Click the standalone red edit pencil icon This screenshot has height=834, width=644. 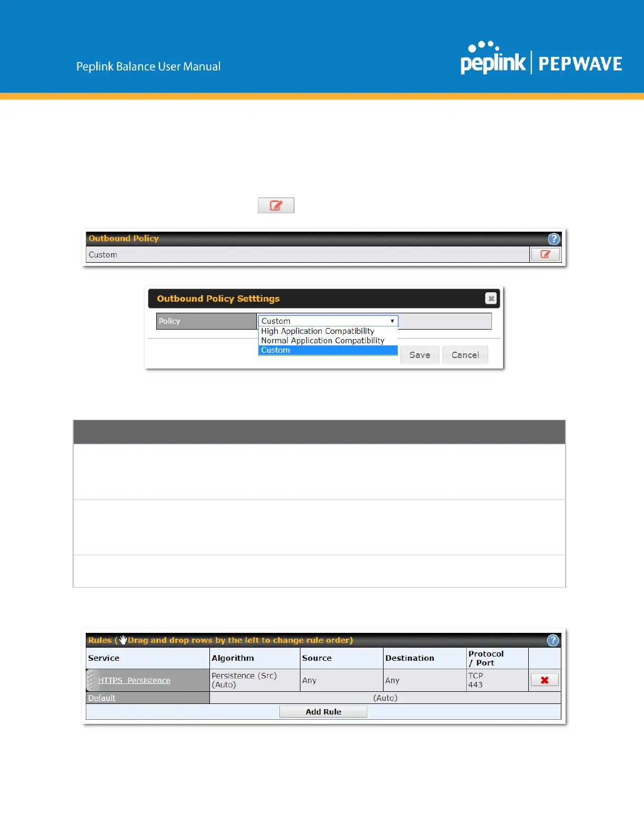(x=276, y=205)
